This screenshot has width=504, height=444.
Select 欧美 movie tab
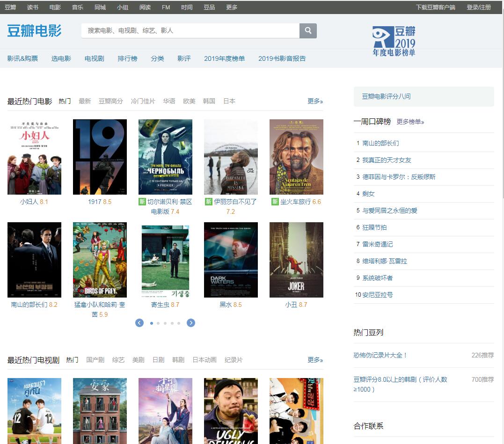point(189,101)
